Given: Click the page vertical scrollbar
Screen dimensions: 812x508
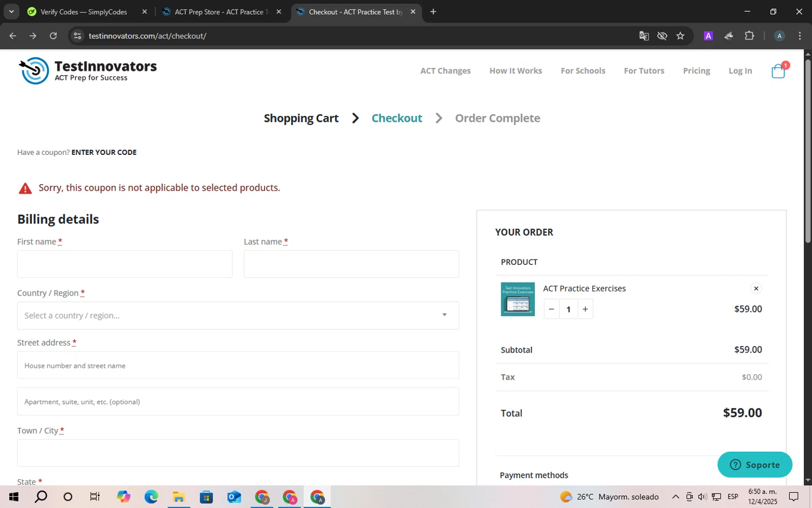Looking at the screenshot, I should point(808,152).
